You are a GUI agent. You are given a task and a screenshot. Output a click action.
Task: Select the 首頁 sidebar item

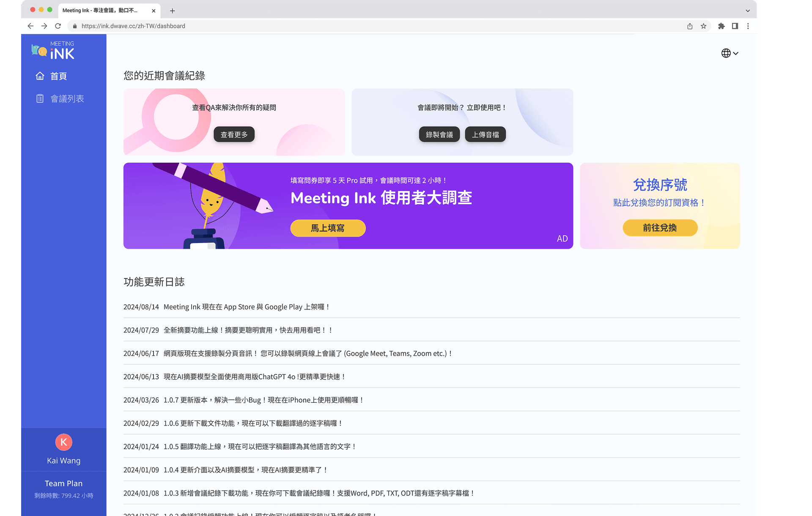coord(58,76)
